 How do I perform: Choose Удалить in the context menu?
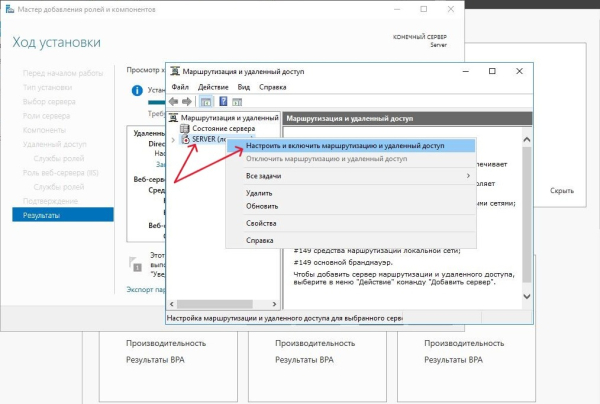tap(351, 193)
